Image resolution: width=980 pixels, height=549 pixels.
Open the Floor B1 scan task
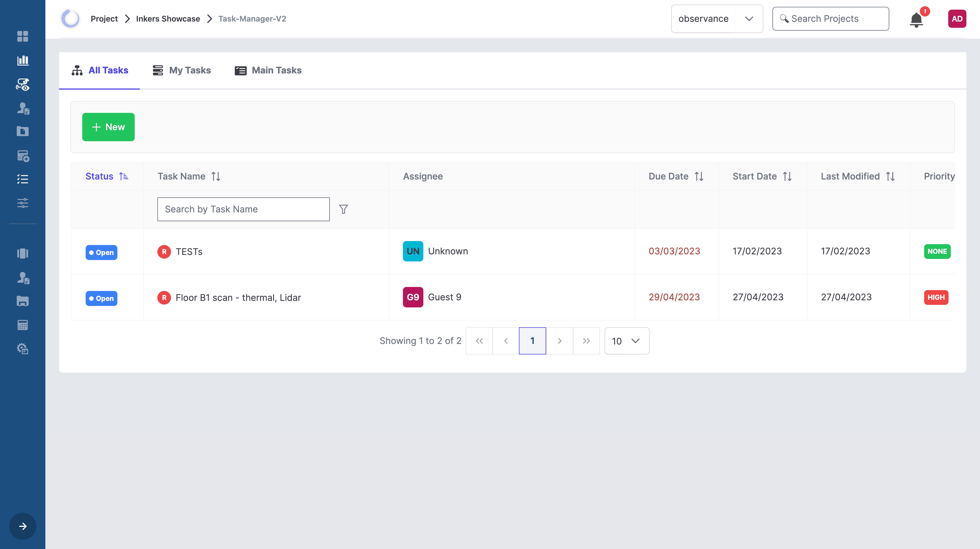(x=238, y=297)
